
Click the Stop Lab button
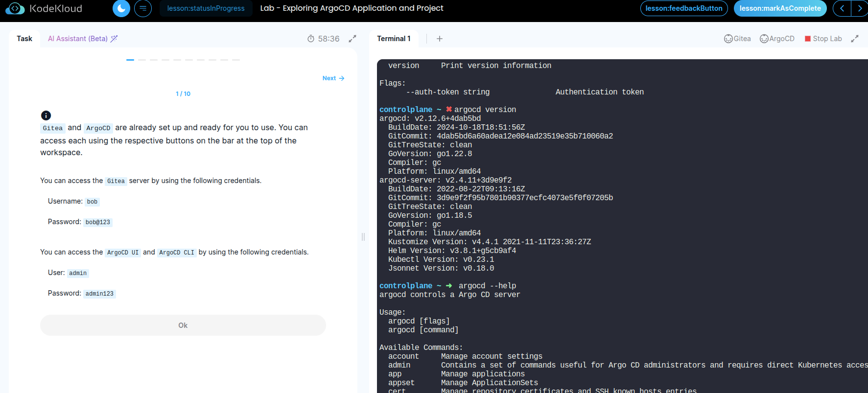click(x=823, y=39)
